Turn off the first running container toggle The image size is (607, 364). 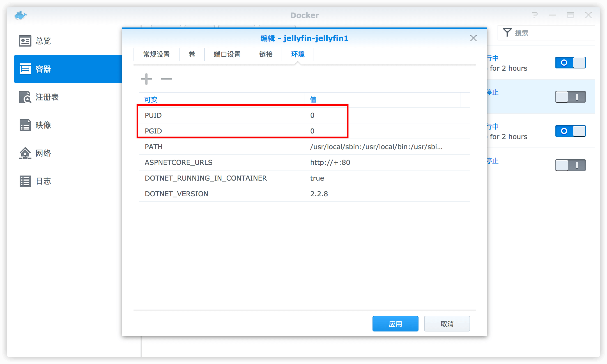[570, 63]
